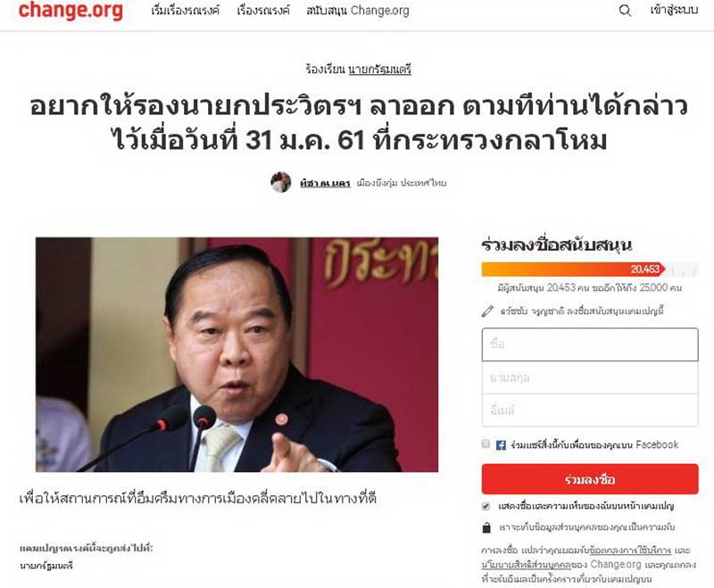This screenshot has height=588, width=714.
Task: Open the search magnifier icon
Action: (626, 11)
